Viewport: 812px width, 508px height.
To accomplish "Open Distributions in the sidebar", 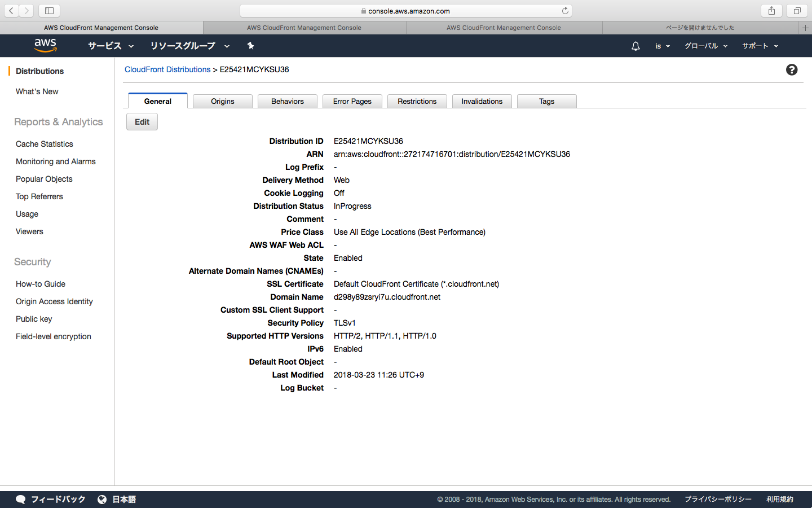I will point(39,71).
